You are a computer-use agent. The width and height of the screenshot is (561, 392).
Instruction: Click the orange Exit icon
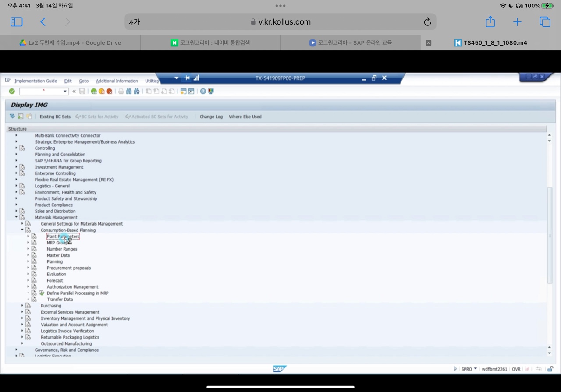pos(102,91)
